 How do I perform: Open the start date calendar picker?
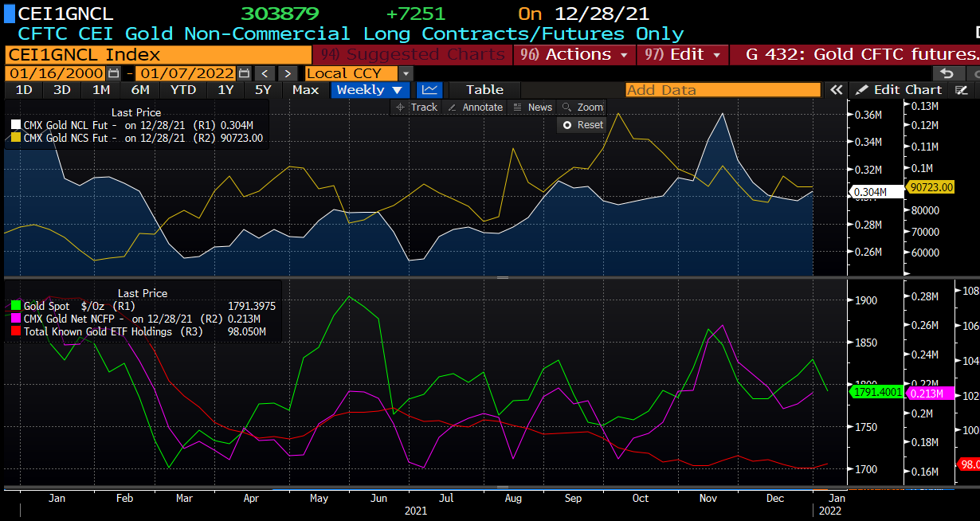pos(114,73)
